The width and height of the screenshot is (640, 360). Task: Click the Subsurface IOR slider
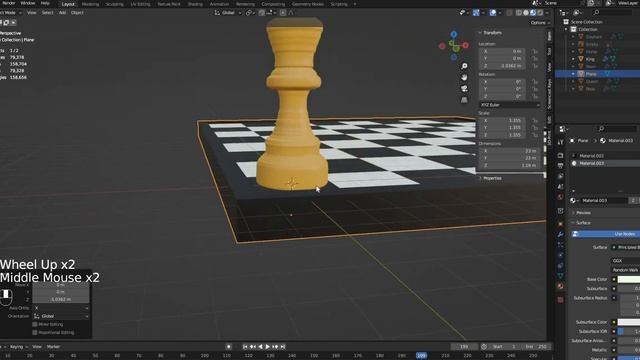click(x=629, y=331)
